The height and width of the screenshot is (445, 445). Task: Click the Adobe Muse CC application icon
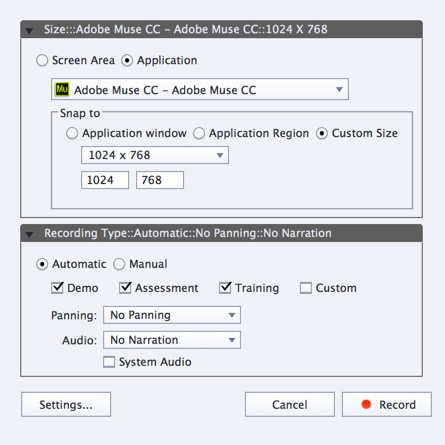[62, 89]
